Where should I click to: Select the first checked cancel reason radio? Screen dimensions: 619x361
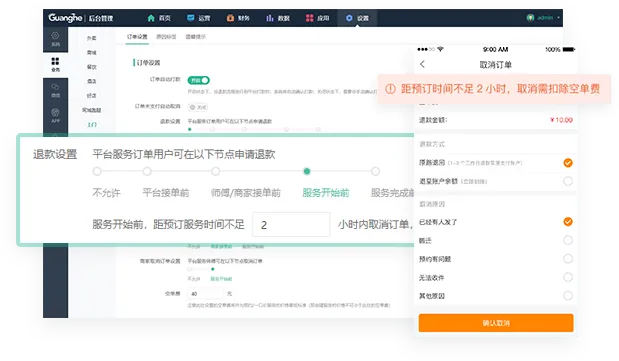pyautogui.click(x=568, y=222)
